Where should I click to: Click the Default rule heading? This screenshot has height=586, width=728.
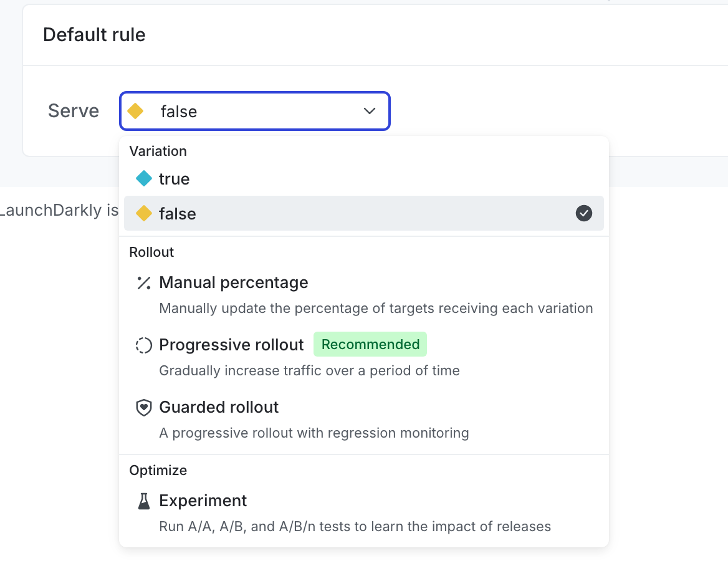pyautogui.click(x=94, y=35)
